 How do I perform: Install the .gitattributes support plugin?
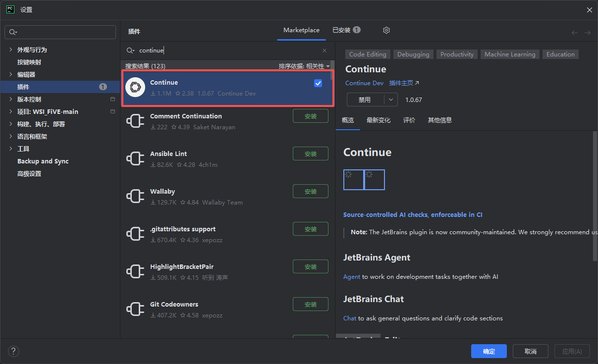point(311,229)
